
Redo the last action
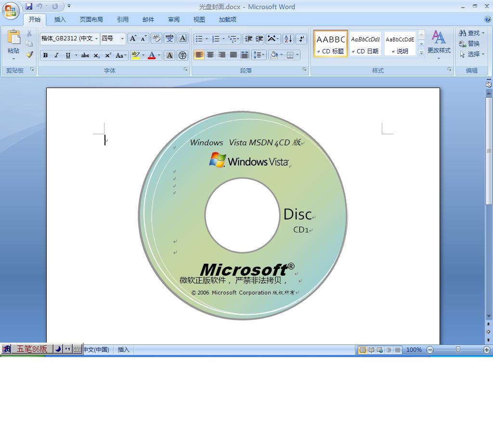(55, 6)
